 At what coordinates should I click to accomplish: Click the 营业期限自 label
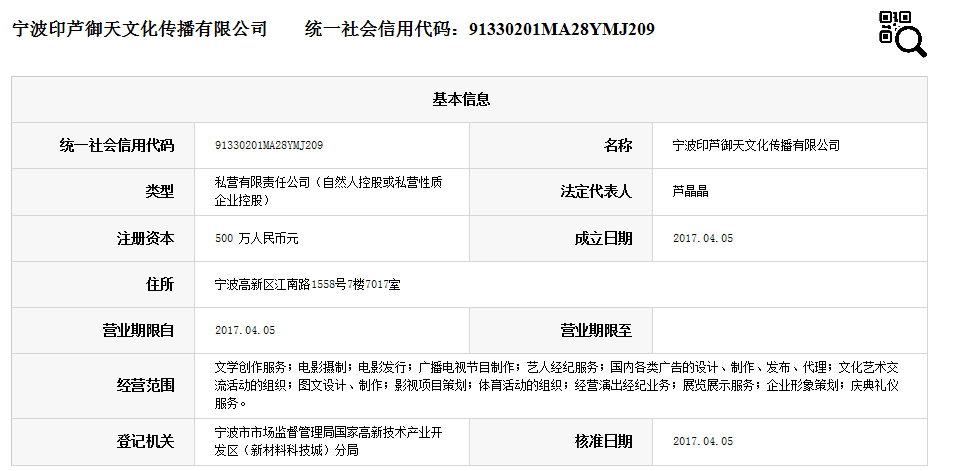coord(138,331)
